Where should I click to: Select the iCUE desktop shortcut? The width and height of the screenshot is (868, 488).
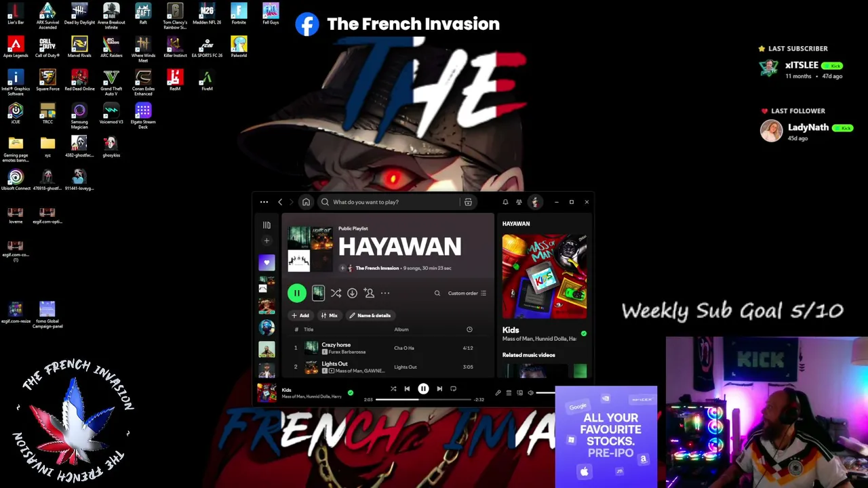[x=16, y=113]
